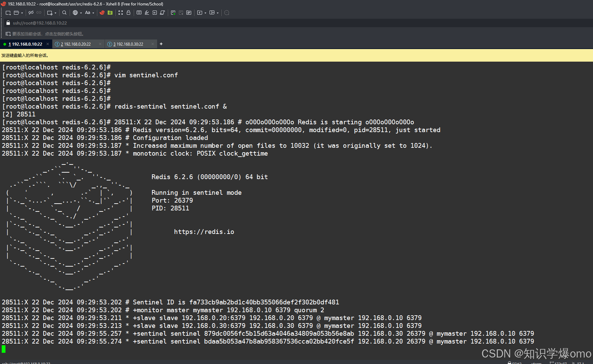This screenshot has width=593, height=364.
Task: Click the address bar padlock icon
Action: [8, 23]
